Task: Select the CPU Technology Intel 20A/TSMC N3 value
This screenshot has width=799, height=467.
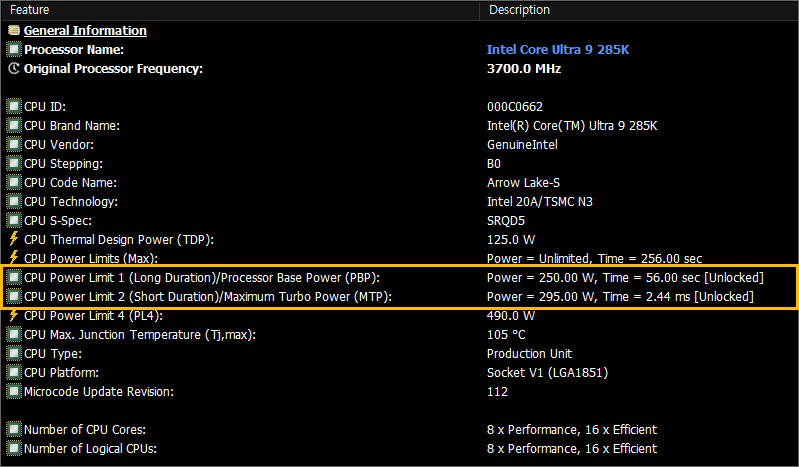Action: click(540, 201)
